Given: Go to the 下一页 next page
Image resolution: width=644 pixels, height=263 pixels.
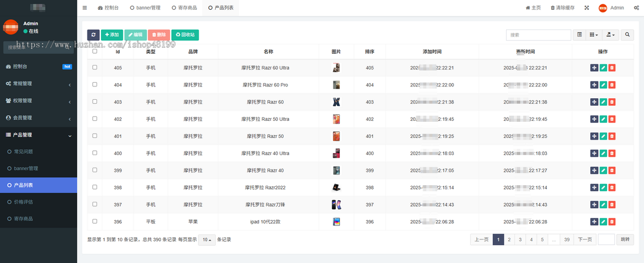Looking at the screenshot, I should [x=585, y=240].
